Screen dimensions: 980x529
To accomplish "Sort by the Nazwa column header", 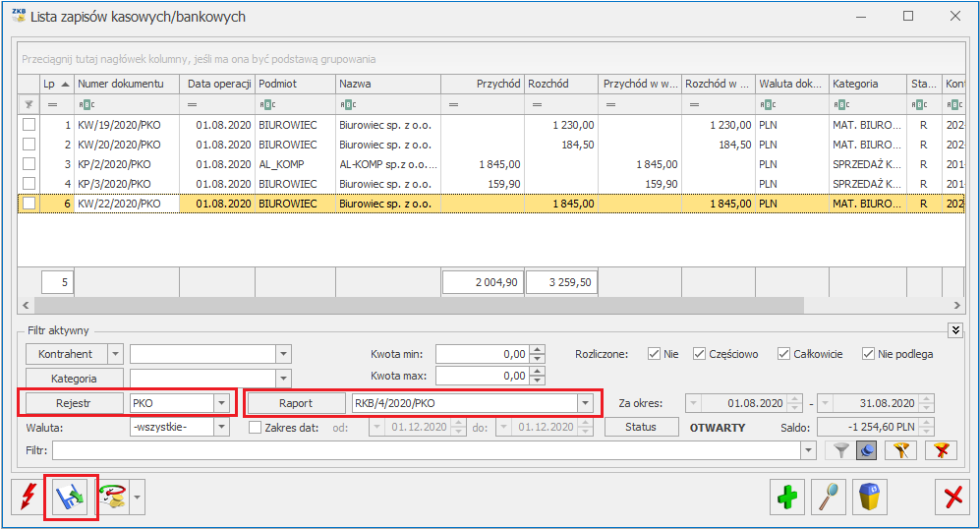I will click(388, 84).
